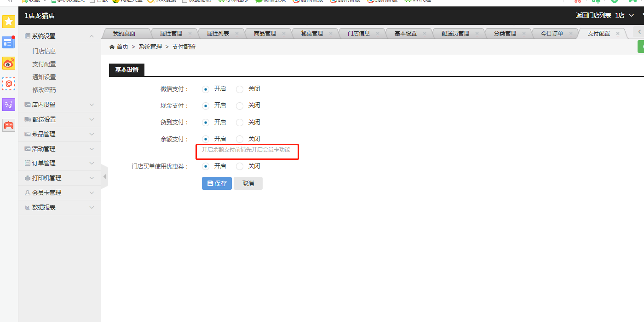Select 开启 for 货到支付

tap(206, 123)
